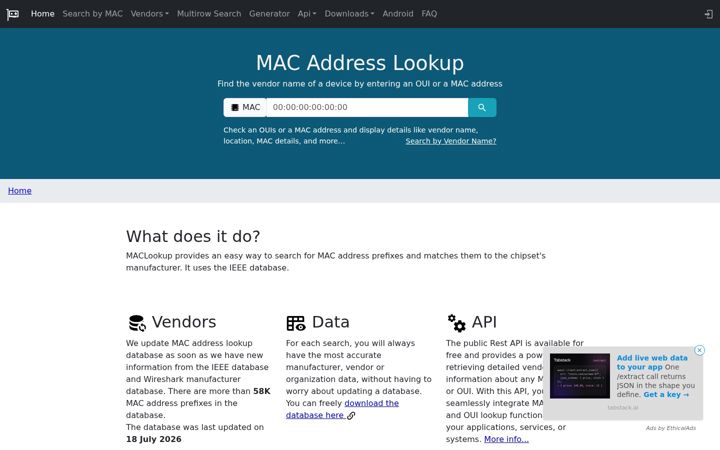This screenshot has height=450, width=720.
Task: Click the What does it do heading
Action: pyautogui.click(x=193, y=236)
